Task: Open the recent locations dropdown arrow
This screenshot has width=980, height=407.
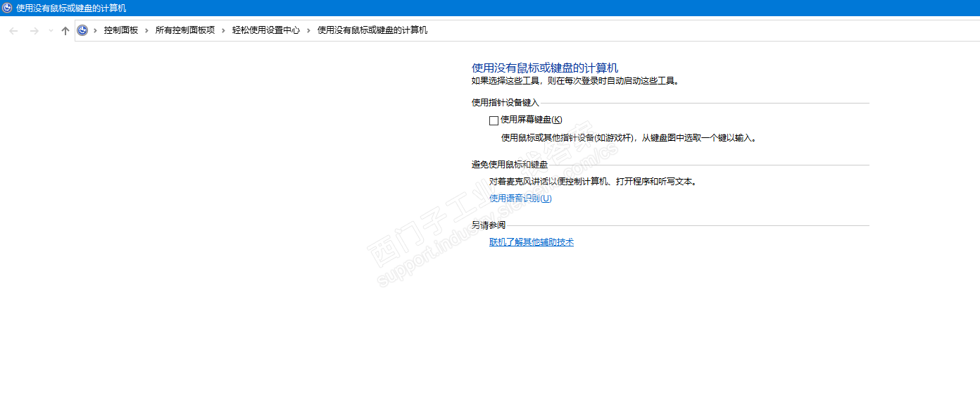Action: (51, 31)
